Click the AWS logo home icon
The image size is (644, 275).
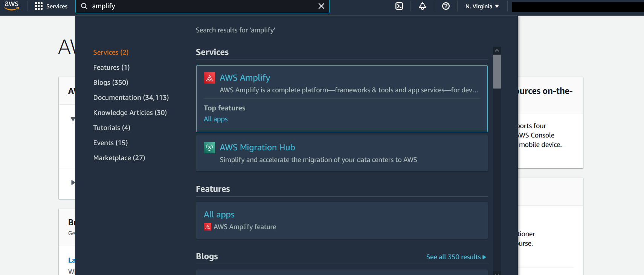(11, 6)
